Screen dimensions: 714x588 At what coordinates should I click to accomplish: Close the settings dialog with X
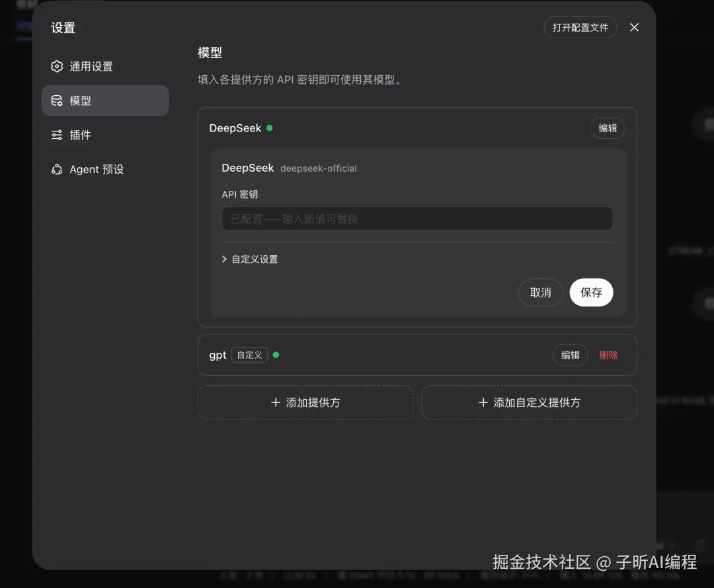click(634, 27)
